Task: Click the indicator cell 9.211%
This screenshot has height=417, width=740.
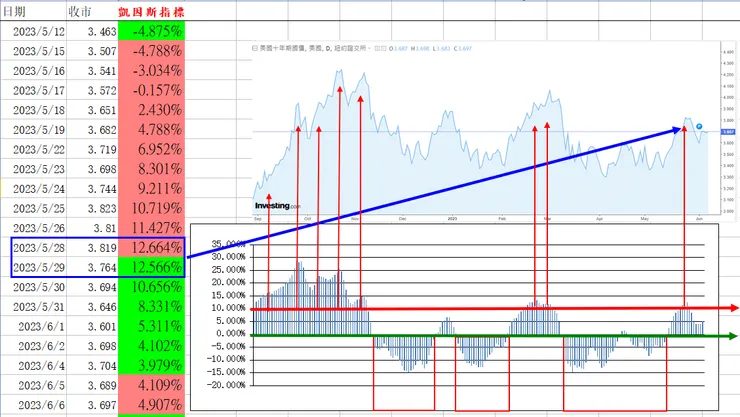Action: point(151,189)
